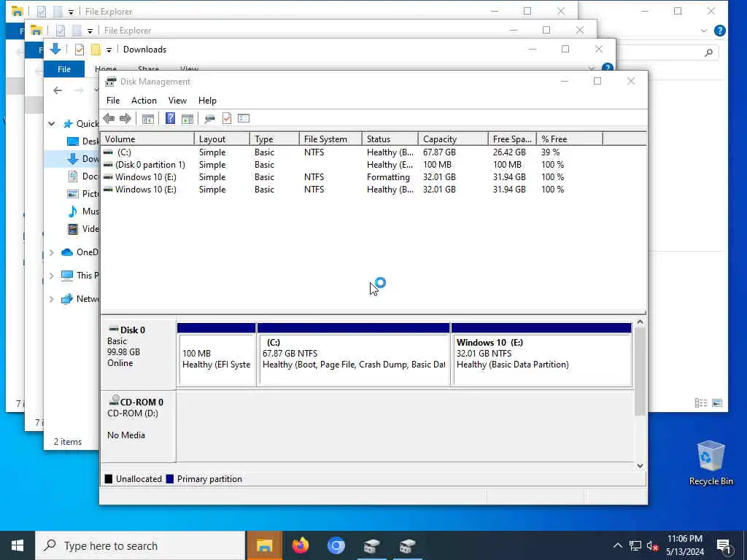This screenshot has width=747, height=560.
Task: Click the scroll down arrow in disk pane
Action: 640,466
